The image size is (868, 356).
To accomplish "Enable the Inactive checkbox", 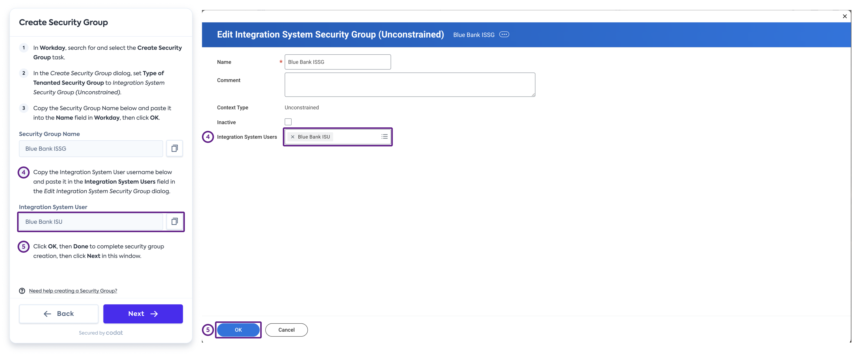I will [x=288, y=122].
